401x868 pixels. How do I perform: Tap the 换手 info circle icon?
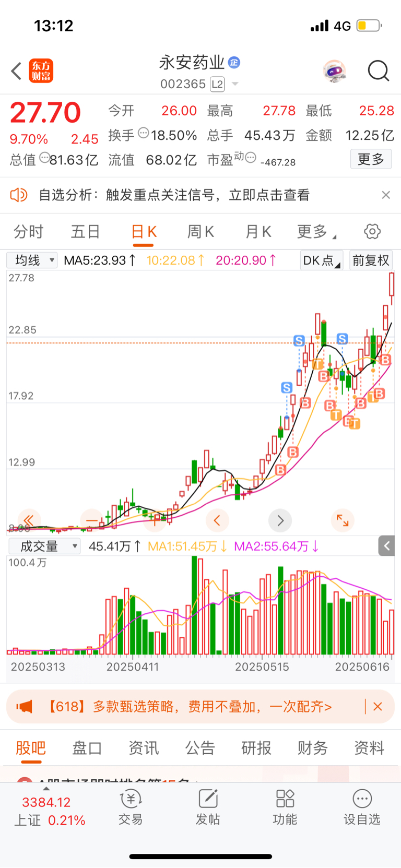(x=144, y=133)
